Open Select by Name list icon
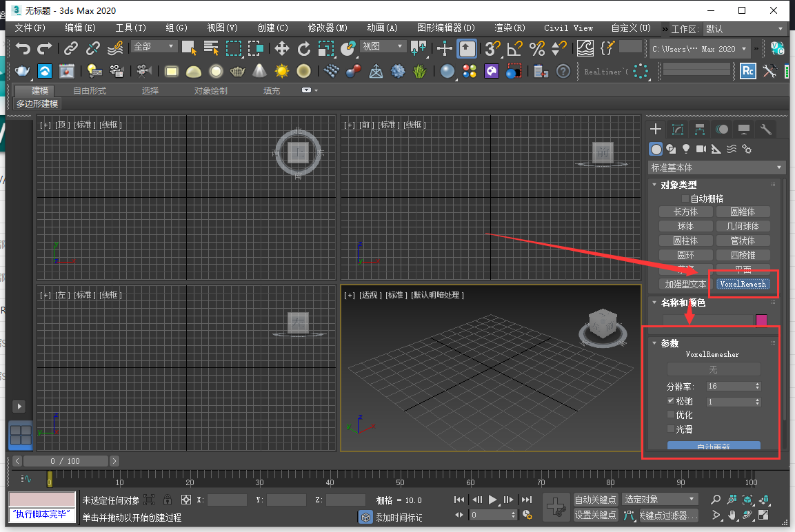795x532 pixels. (211, 49)
